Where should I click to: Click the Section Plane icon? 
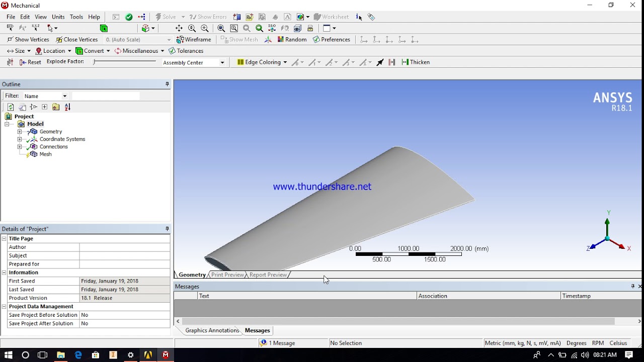(x=237, y=17)
